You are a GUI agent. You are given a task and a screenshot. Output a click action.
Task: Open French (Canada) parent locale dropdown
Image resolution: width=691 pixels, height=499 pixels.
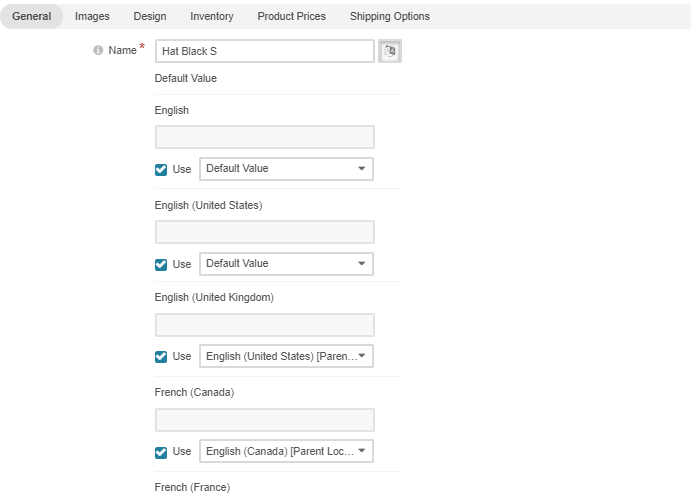coord(286,451)
